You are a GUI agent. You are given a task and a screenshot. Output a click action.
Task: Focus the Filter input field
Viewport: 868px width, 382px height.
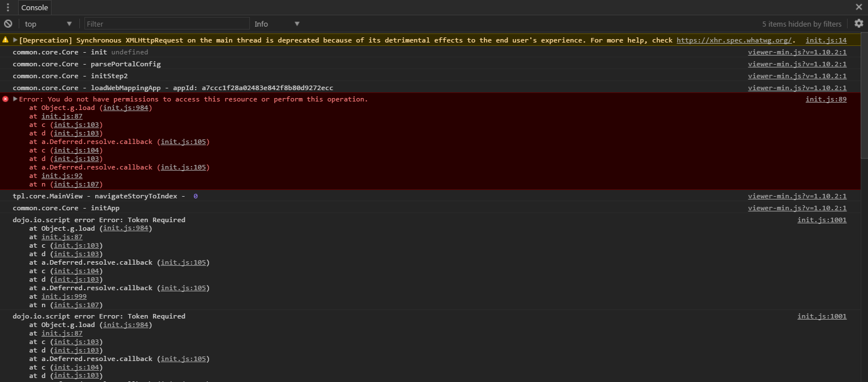[167, 24]
